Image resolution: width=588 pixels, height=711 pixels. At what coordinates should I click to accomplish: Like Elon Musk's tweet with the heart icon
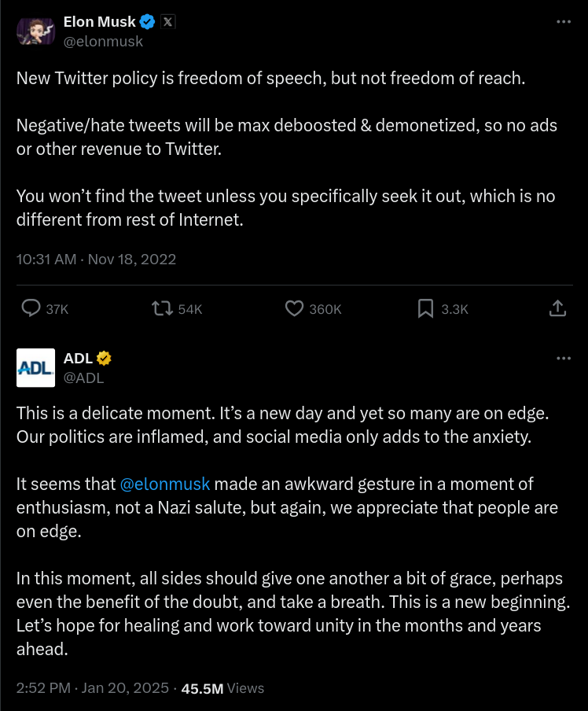[294, 308]
